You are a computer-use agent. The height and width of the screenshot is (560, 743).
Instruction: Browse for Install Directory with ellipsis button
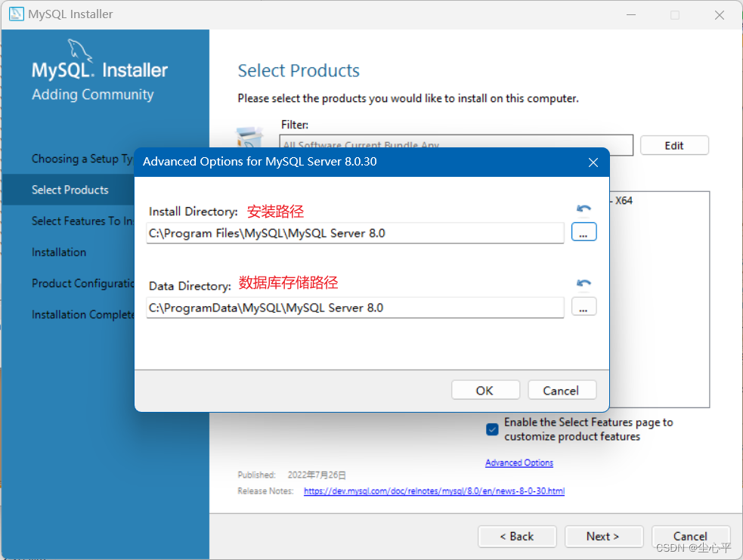pos(584,232)
